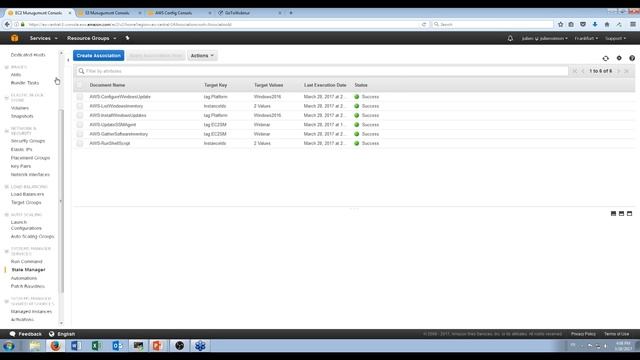Open PowerPoint from the taskbar
Image resolution: width=640 pixels, height=360 pixels.
point(157,346)
